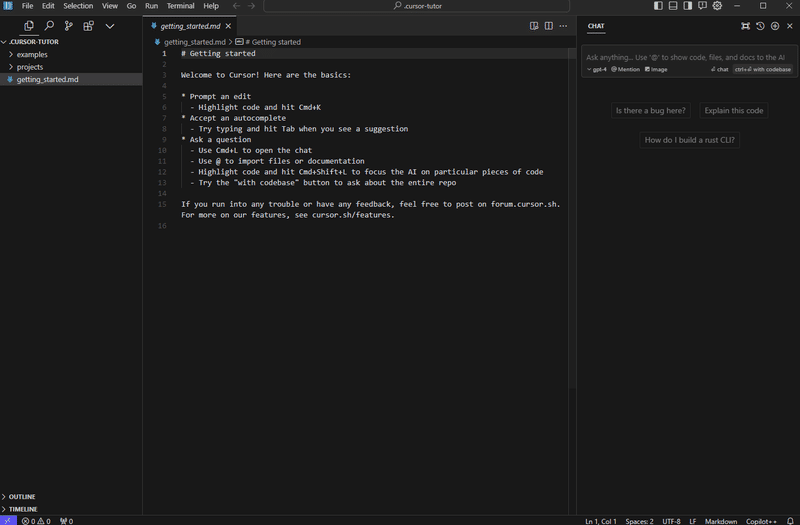Image resolution: width=800 pixels, height=525 pixels.
Task: Expand the examples folder
Action: 32,55
